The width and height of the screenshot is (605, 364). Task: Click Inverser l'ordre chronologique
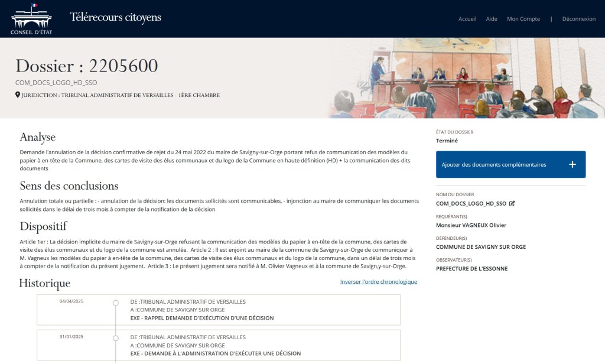coord(378,282)
